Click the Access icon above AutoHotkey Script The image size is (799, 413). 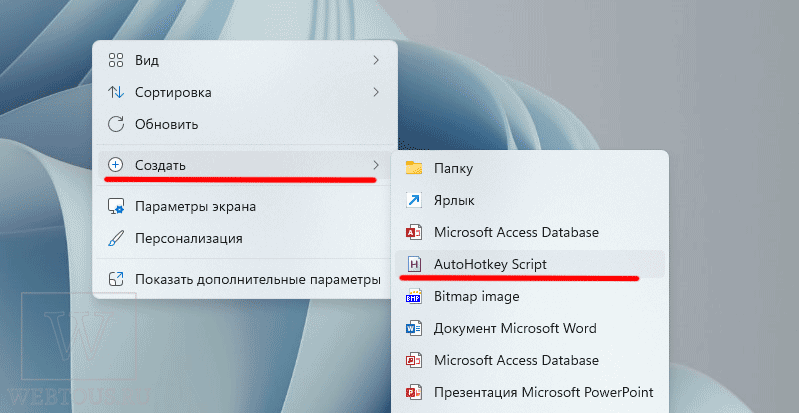[x=414, y=232]
